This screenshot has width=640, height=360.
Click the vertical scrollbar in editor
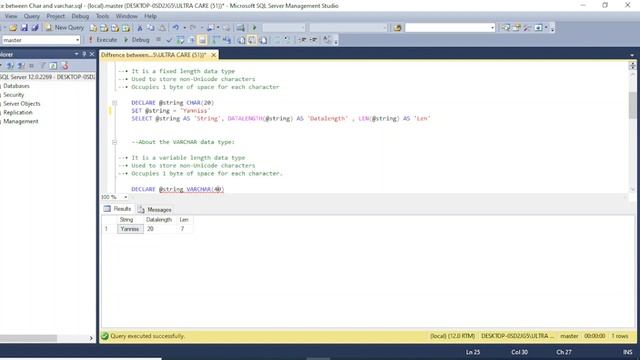(632, 105)
